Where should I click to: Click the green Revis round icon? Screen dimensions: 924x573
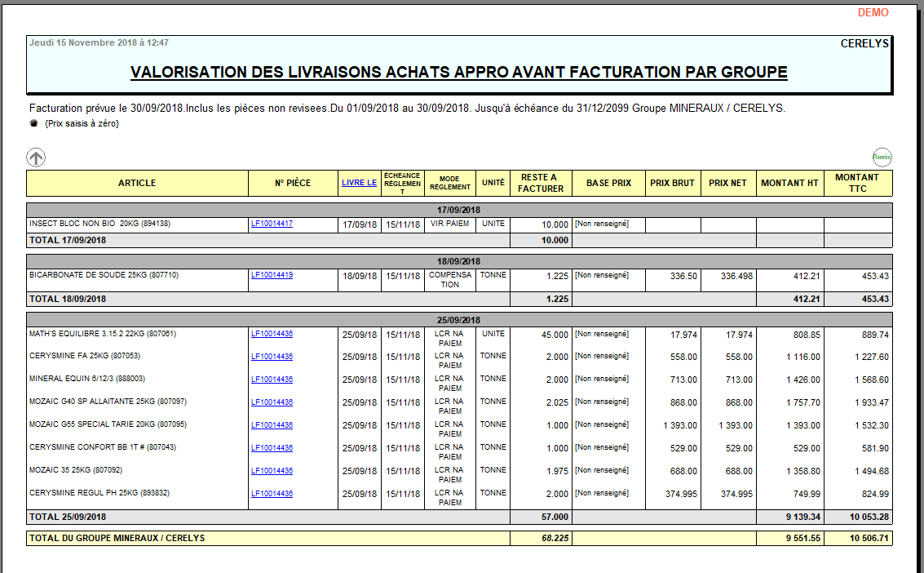tap(882, 157)
